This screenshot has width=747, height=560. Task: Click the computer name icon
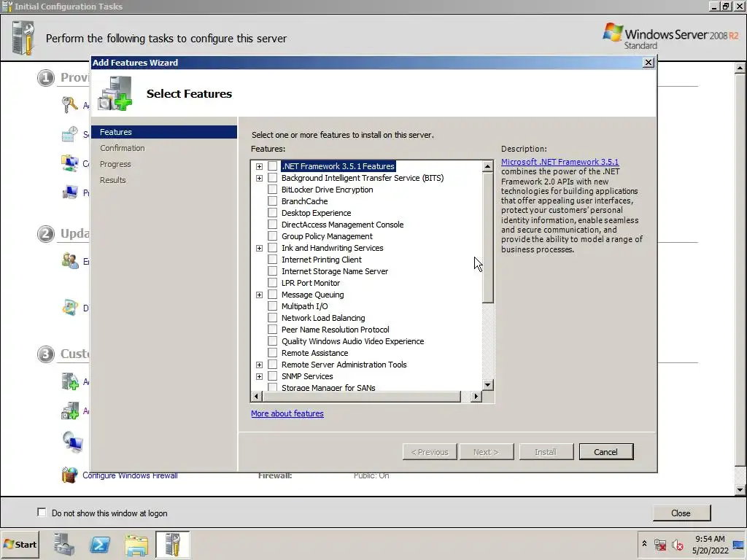click(x=69, y=192)
